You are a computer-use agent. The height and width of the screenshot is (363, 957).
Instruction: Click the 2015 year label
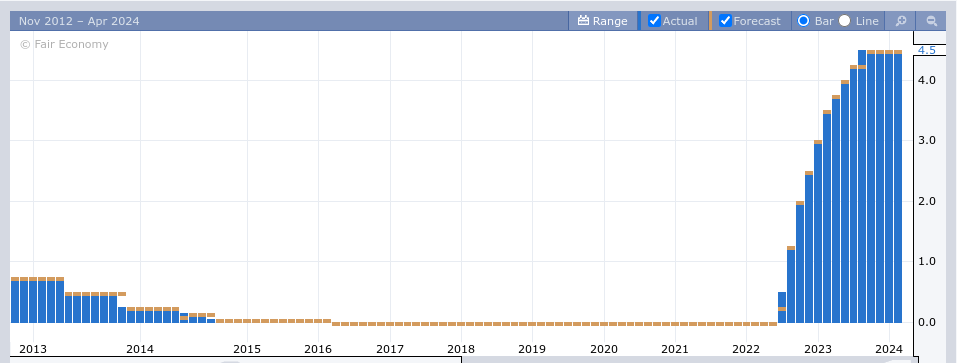coord(247,349)
